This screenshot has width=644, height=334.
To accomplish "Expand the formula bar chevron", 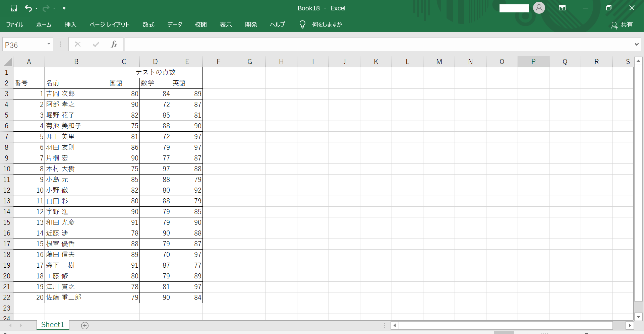I will [x=636, y=44].
